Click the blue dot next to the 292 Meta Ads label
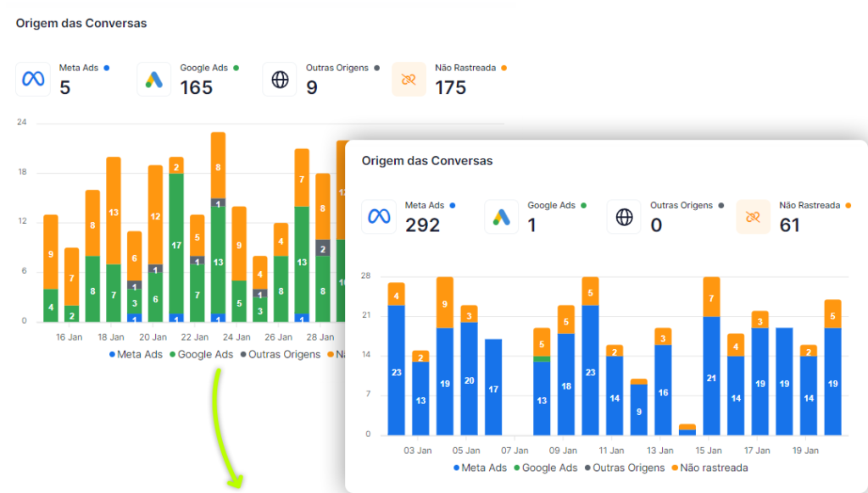The width and height of the screenshot is (868, 493). point(453,205)
